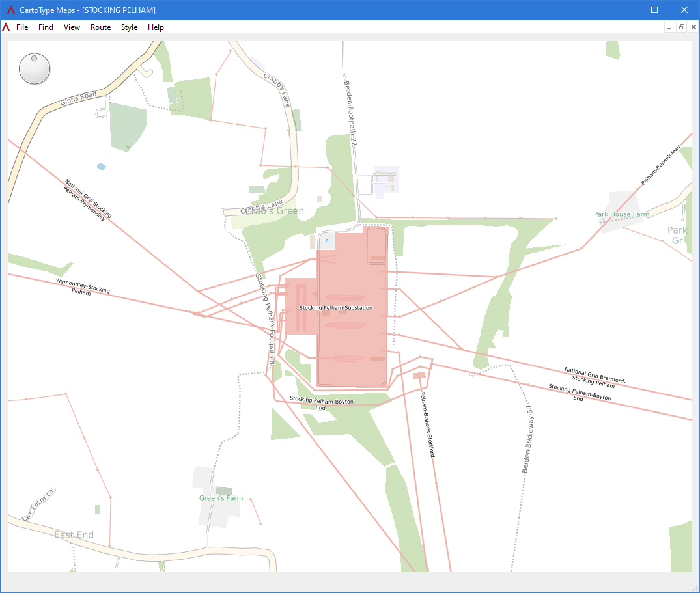Image resolution: width=700 pixels, height=593 pixels.
Task: Open the Find menu
Action: tap(46, 27)
